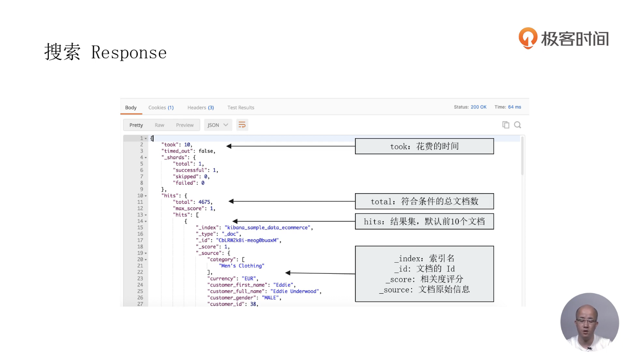Click the response body vertical scrollbar
The image size is (638, 364).
point(522,157)
